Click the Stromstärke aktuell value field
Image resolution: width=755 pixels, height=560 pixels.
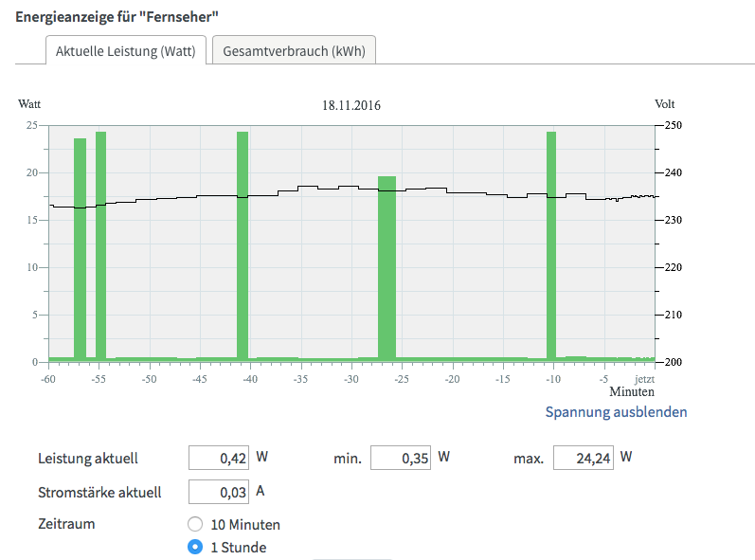pos(219,492)
